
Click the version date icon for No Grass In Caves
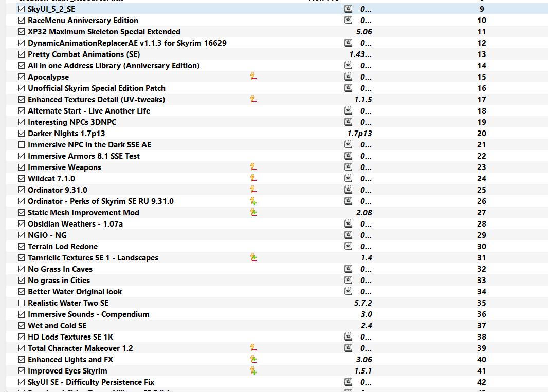click(x=348, y=269)
